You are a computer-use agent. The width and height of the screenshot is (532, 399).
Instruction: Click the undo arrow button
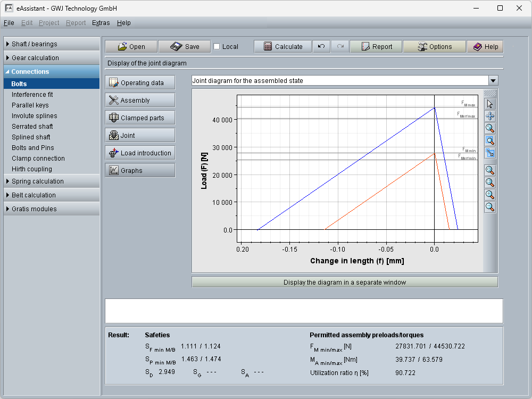(x=321, y=47)
